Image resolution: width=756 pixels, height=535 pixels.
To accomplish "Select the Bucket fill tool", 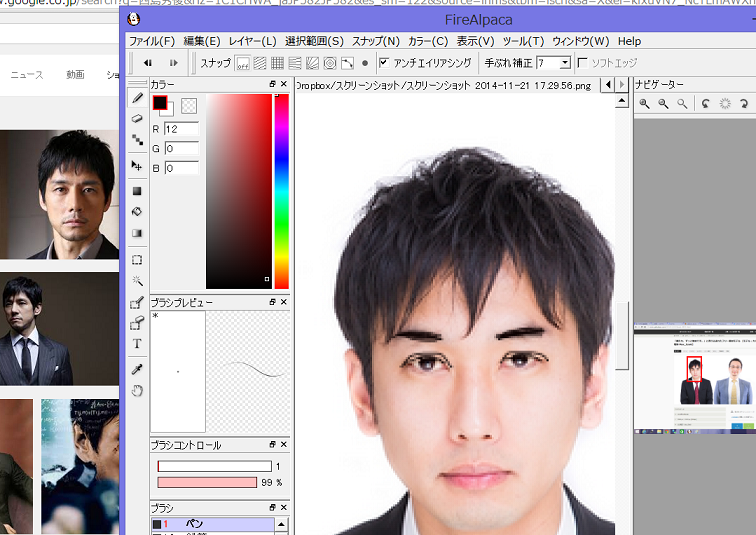I will [137, 212].
